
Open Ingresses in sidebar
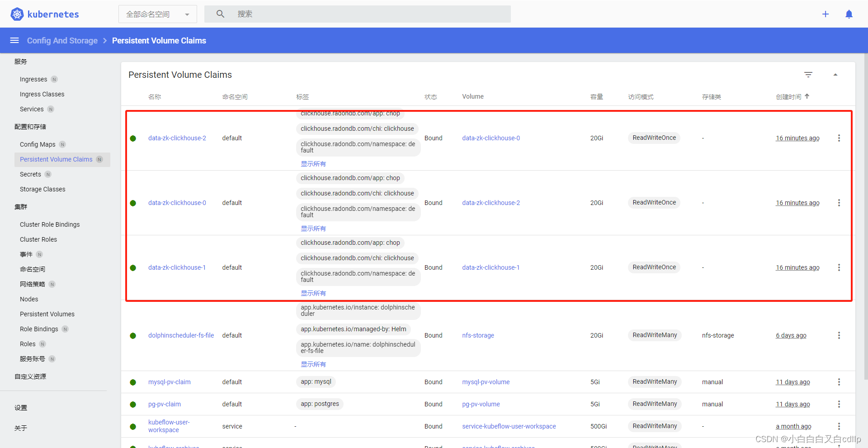click(x=33, y=79)
